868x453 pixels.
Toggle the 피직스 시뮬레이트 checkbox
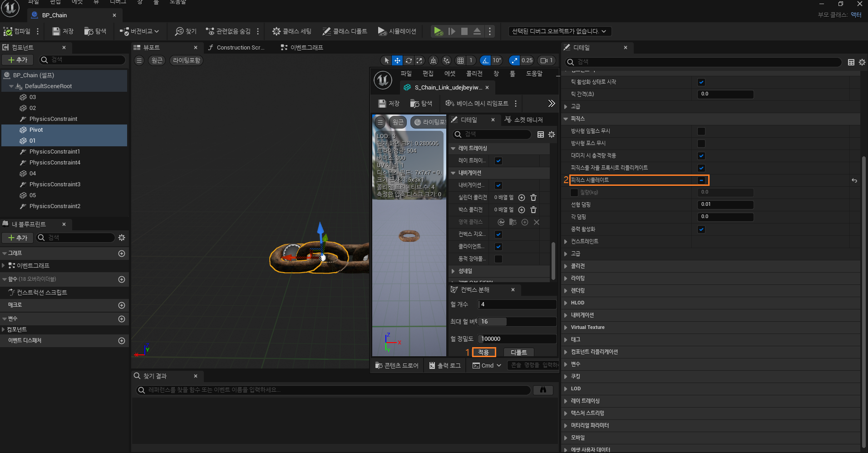click(x=701, y=180)
